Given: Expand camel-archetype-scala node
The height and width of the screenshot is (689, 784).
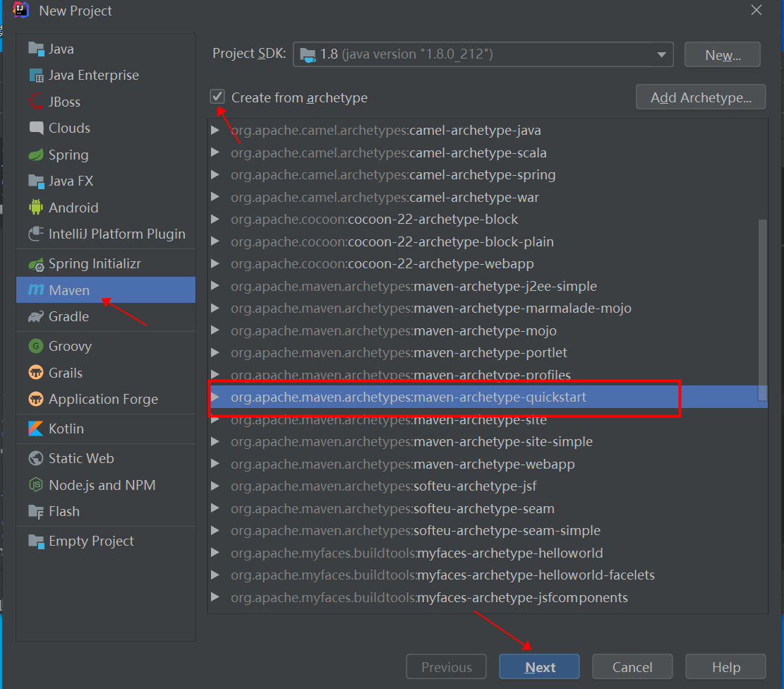Looking at the screenshot, I should coord(215,152).
